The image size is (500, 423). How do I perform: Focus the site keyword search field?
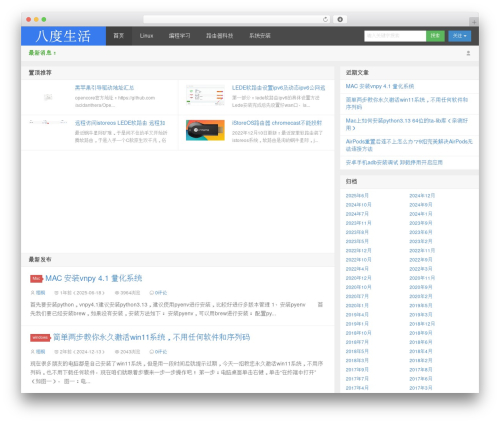click(x=395, y=36)
